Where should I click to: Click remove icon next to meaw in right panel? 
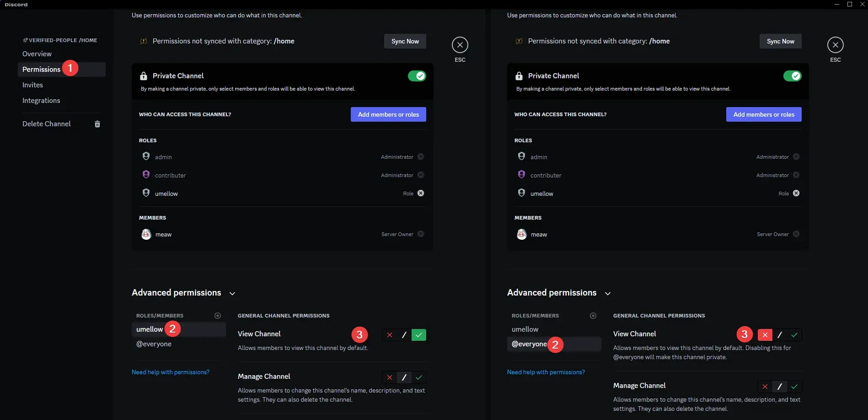click(796, 234)
